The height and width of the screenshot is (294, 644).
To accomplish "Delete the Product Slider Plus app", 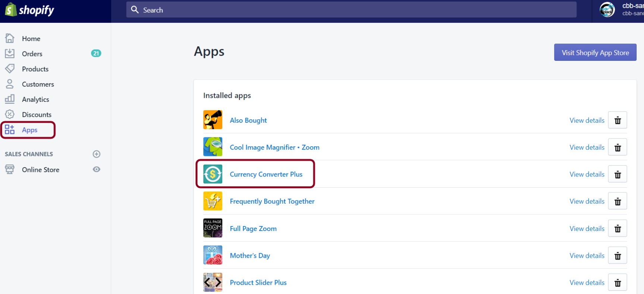I will [618, 282].
